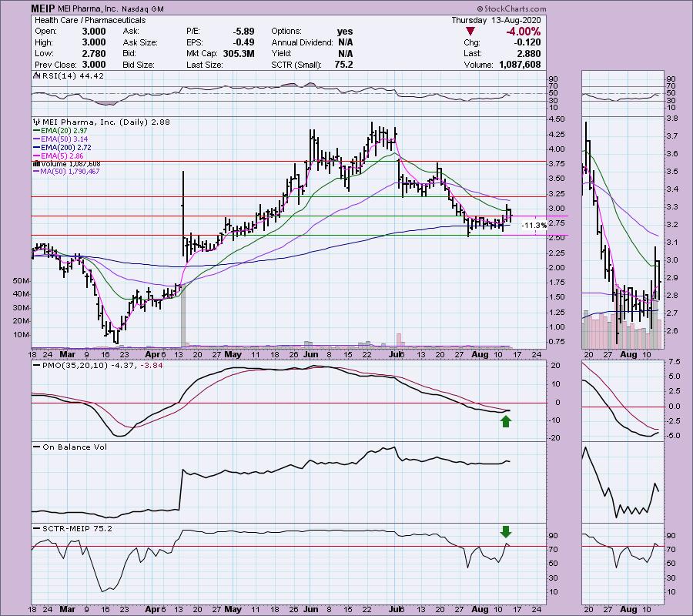The width and height of the screenshot is (693, 616).
Task: Click the -11.3% annotation label
Action: coord(534,226)
